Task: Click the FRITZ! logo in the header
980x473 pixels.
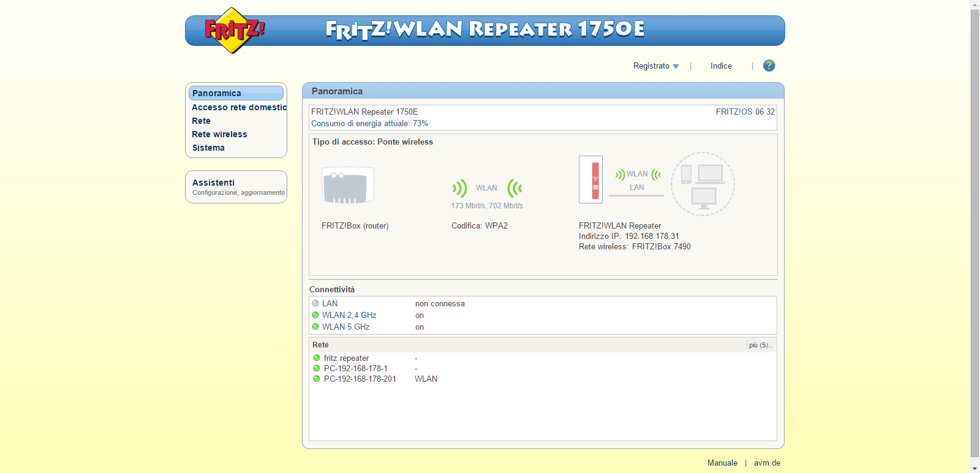Action: coord(233,31)
